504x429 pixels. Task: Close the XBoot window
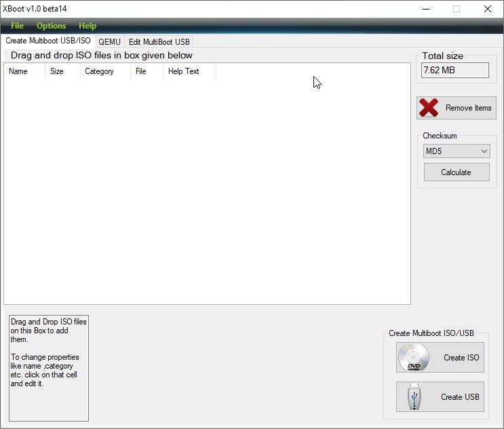[488, 9]
